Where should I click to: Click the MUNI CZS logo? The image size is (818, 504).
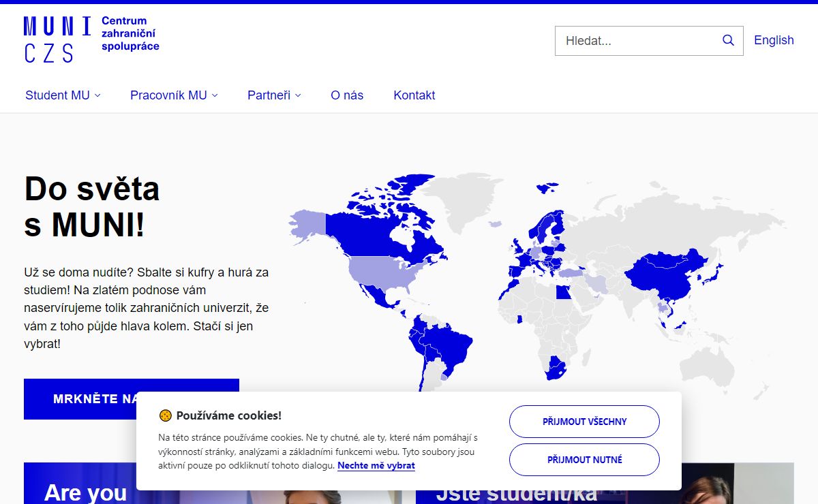click(91, 40)
